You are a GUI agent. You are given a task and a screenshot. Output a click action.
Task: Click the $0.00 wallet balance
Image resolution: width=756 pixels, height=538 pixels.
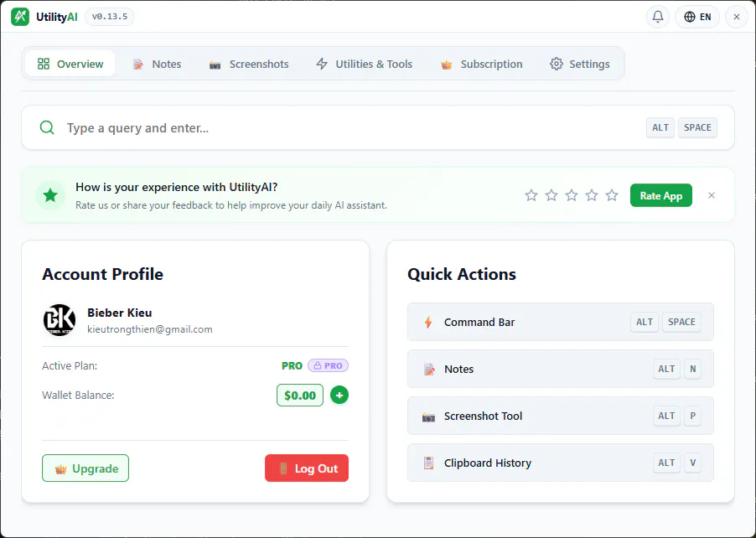(x=300, y=396)
